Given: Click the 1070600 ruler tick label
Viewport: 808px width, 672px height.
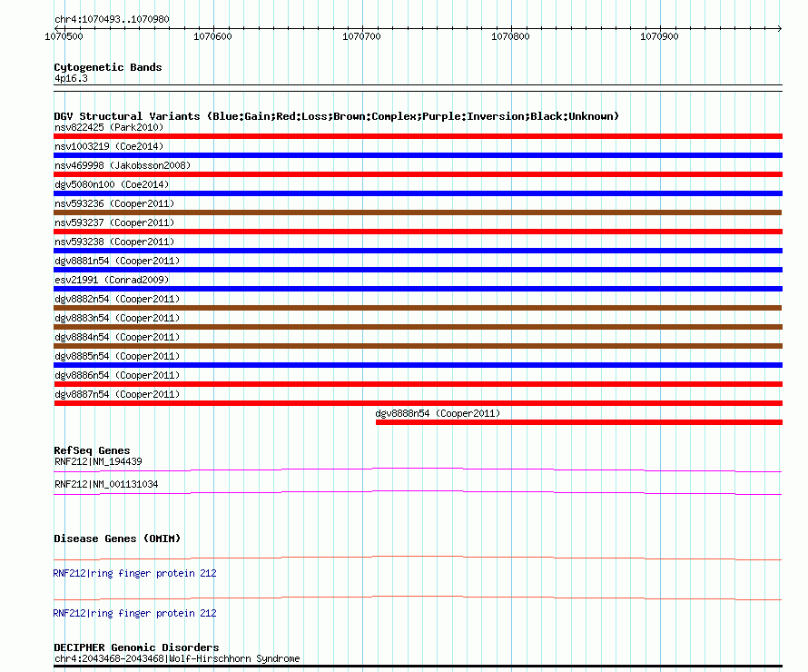Looking at the screenshot, I should pyautogui.click(x=212, y=36).
